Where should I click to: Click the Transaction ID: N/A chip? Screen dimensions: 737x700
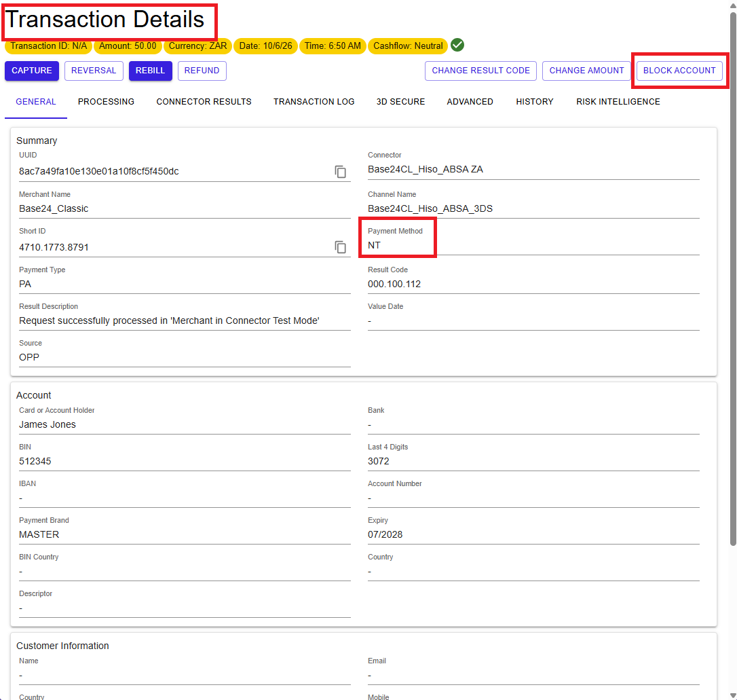pyautogui.click(x=48, y=46)
